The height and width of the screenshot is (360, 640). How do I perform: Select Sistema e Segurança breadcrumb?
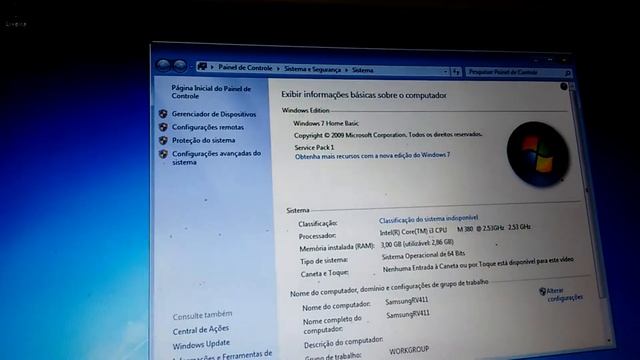(x=312, y=69)
